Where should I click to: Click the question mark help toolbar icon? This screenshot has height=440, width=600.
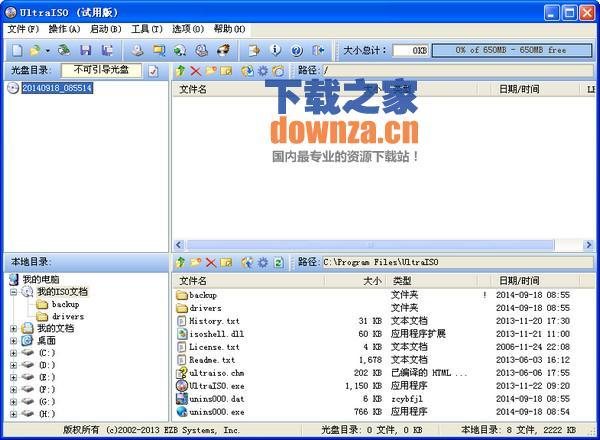(295, 50)
